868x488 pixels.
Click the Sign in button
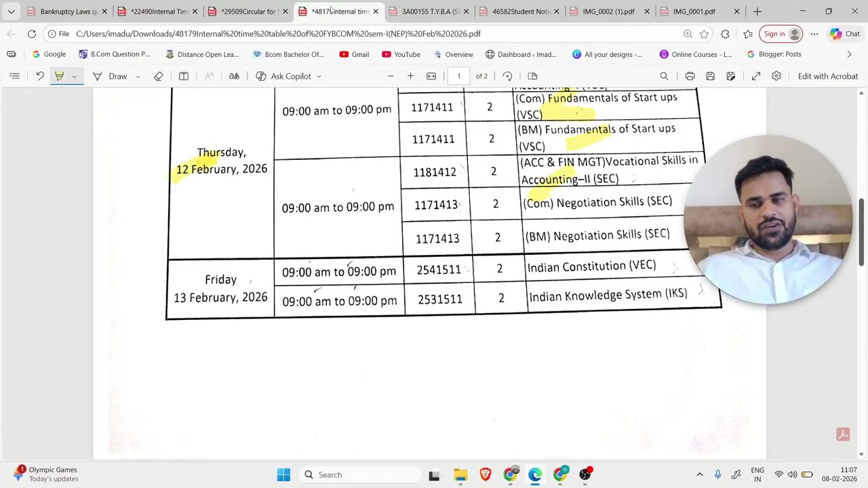pos(781,34)
